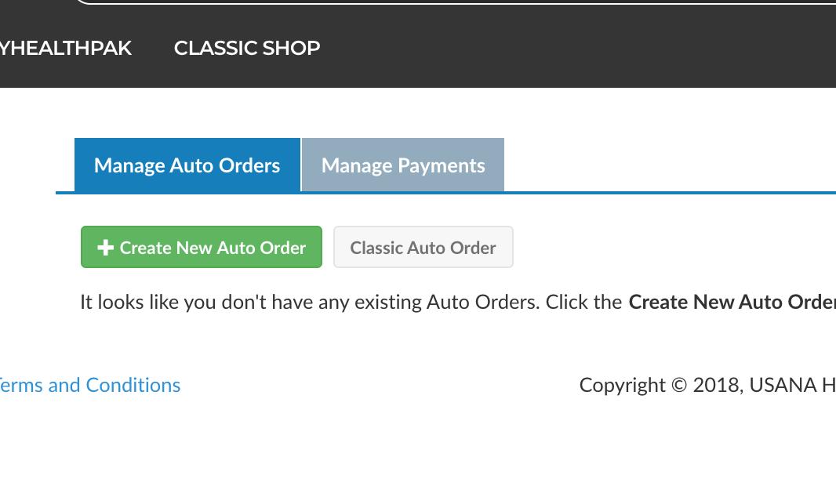836x504 pixels.
Task: Go to the MyHealthPak navigation item
Action: pyautogui.click(x=66, y=48)
